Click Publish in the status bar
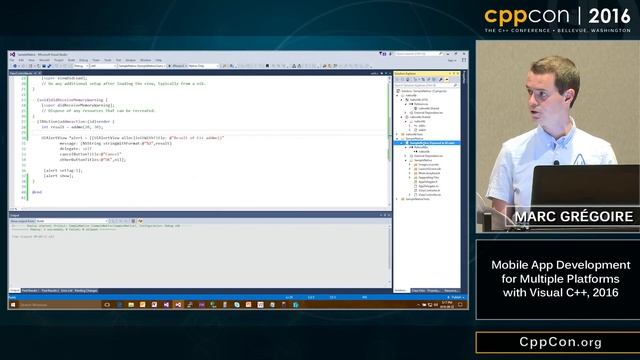This screenshot has height=360, width=640. [456, 297]
